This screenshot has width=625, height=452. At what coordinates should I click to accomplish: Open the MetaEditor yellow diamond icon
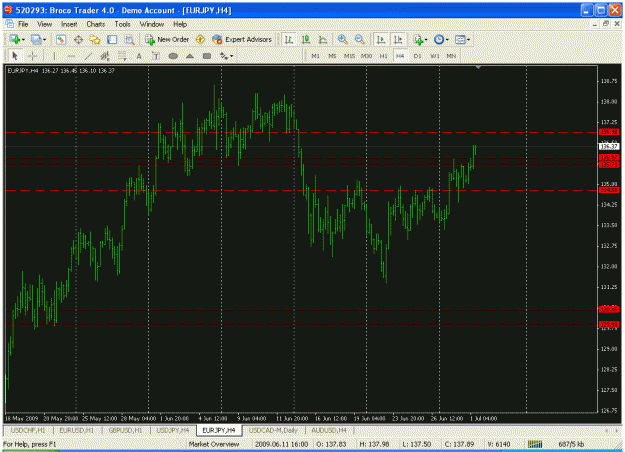click(200, 39)
